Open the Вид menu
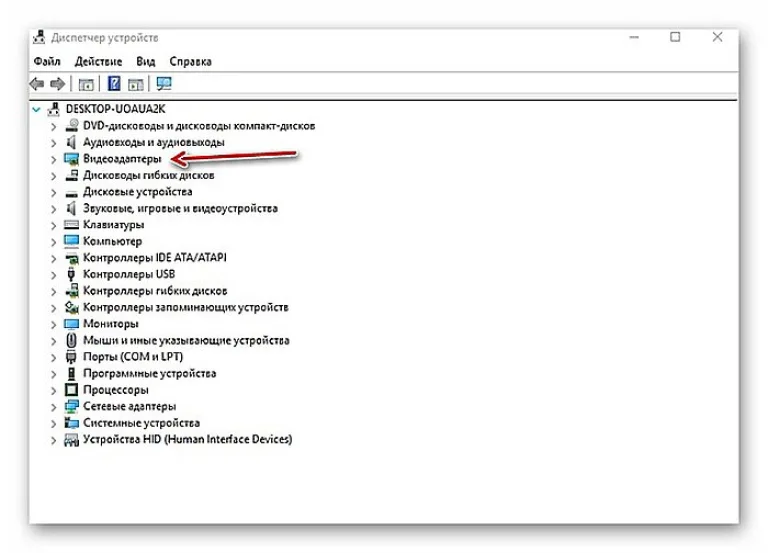Screen dimensions: 768x553 pyautogui.click(x=145, y=61)
